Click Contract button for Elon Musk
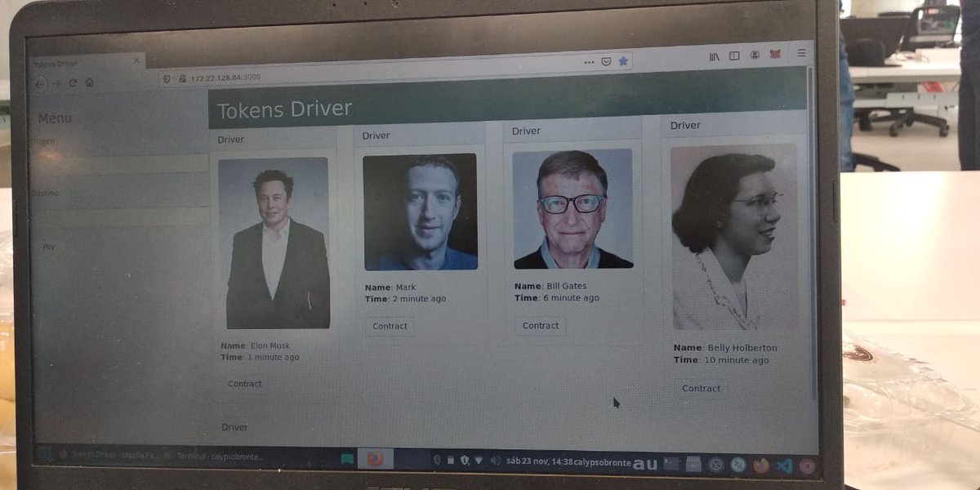 [x=245, y=384]
